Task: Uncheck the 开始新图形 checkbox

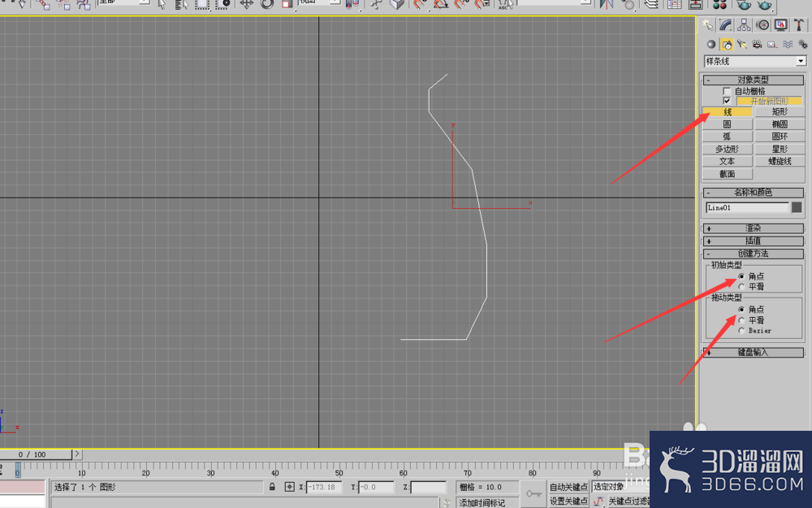Action: [x=727, y=101]
